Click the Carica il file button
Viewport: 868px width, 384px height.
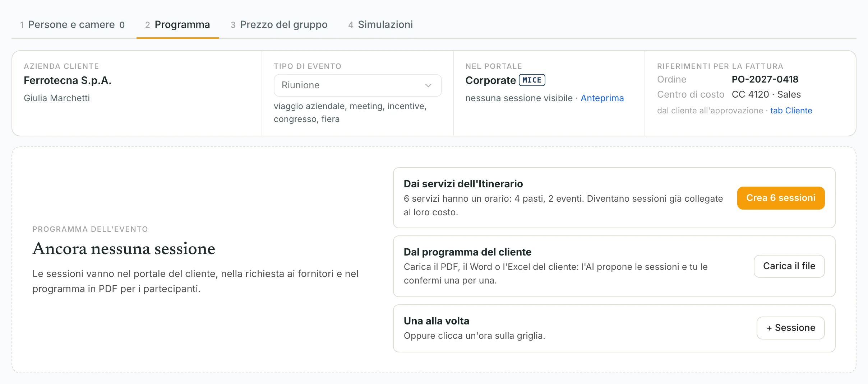click(x=789, y=266)
